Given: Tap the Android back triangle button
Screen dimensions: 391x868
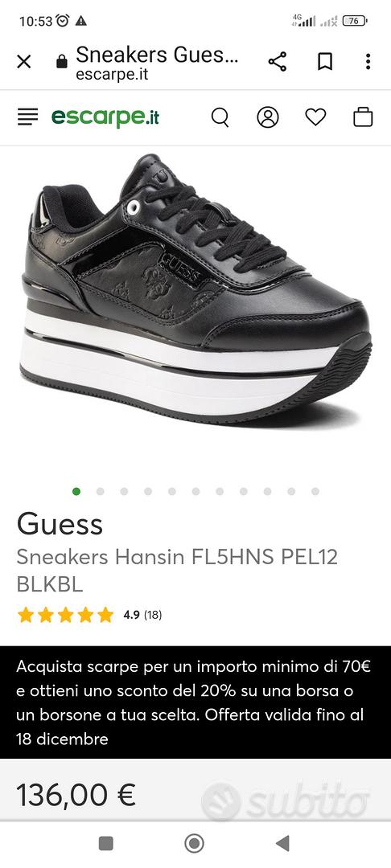Looking at the screenshot, I should (x=282, y=844).
